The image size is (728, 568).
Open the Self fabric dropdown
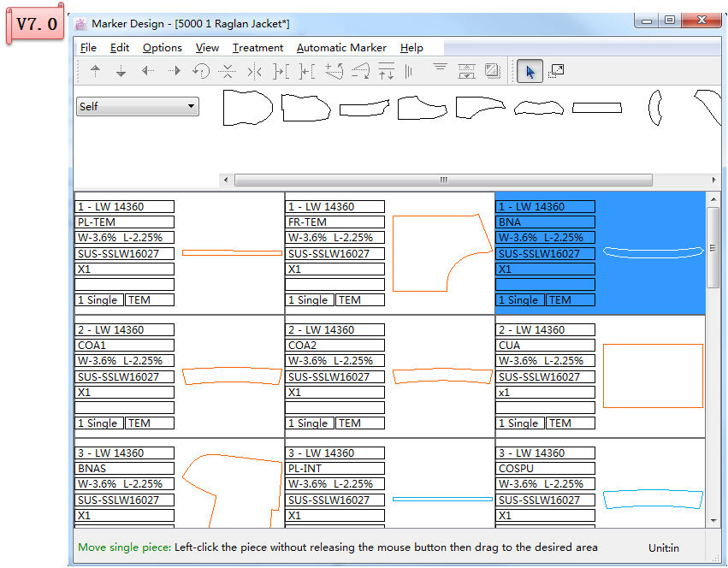(138, 106)
